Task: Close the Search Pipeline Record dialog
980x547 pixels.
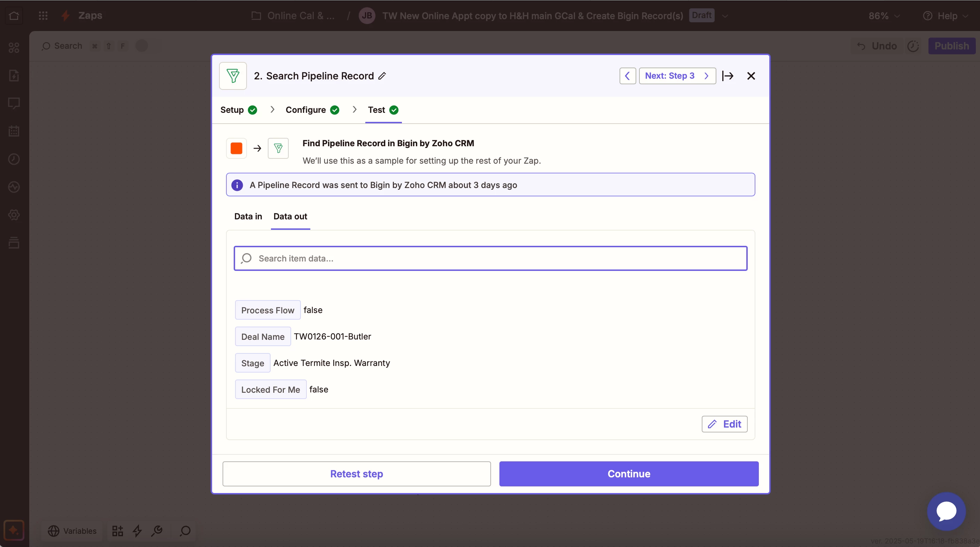Action: pos(750,76)
